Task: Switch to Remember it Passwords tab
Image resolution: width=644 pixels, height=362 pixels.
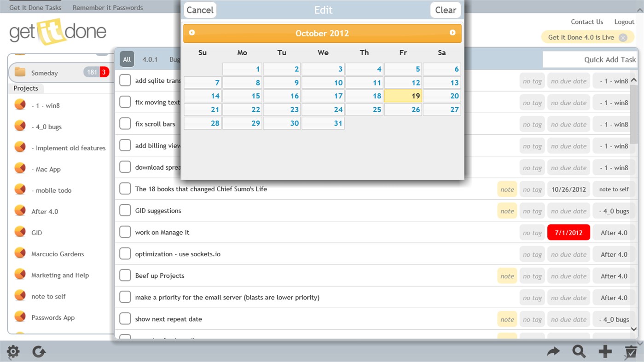Action: coord(107,7)
